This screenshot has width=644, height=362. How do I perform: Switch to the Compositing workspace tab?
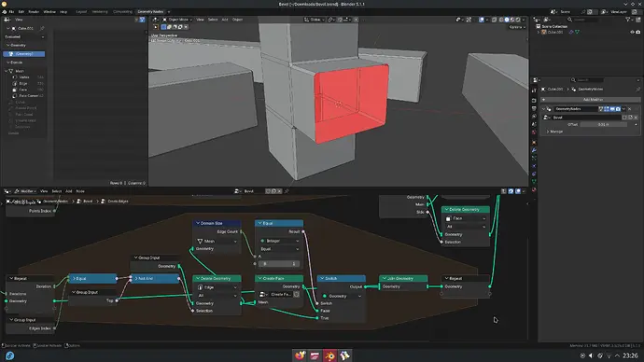click(123, 12)
